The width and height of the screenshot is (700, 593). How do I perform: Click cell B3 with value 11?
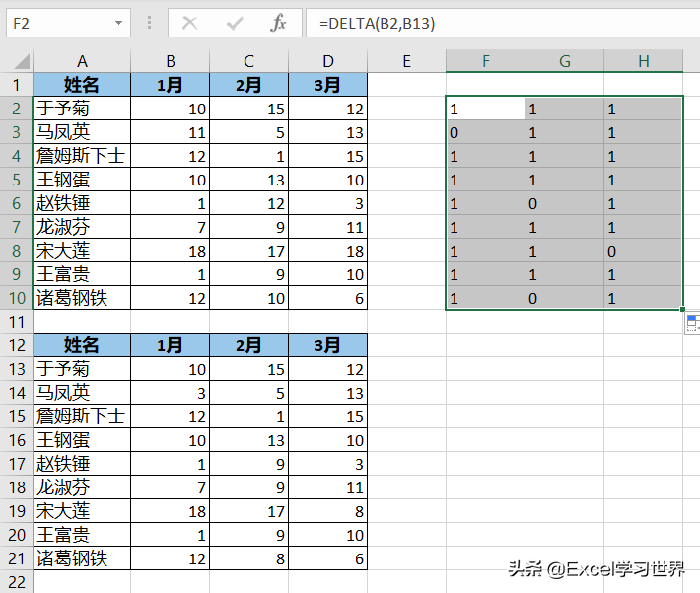click(171, 132)
